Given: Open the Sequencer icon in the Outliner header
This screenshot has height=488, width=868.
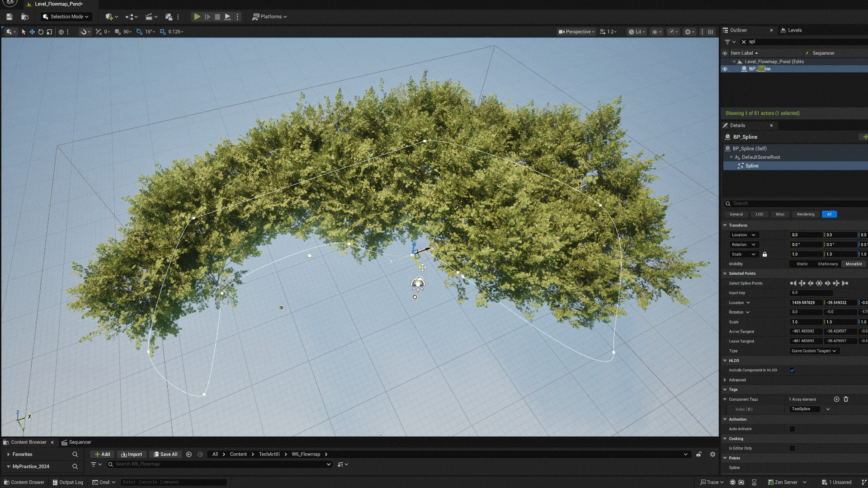Looking at the screenshot, I should [x=807, y=53].
